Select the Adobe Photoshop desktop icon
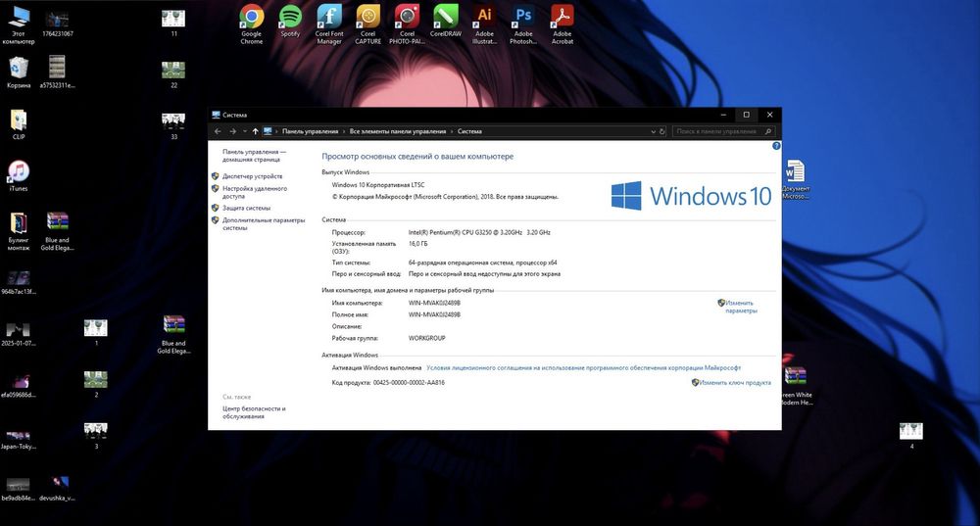The width and height of the screenshot is (980, 526). coord(523,17)
